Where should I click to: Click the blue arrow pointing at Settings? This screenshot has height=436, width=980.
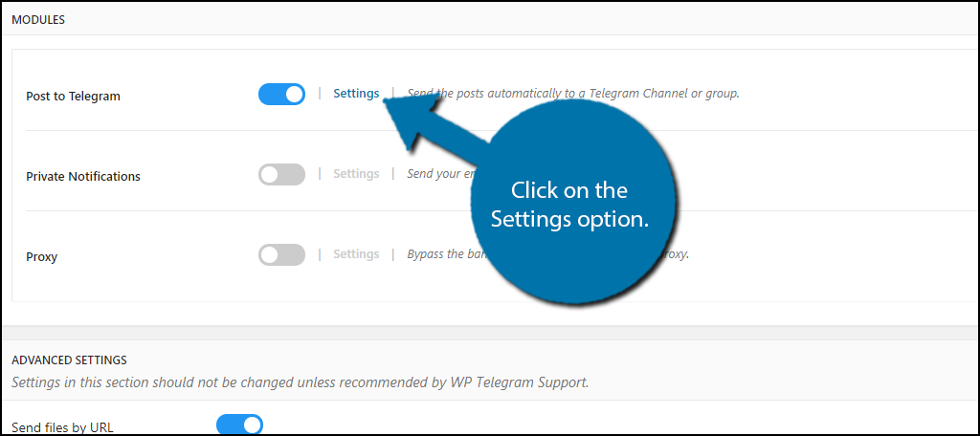(437, 128)
